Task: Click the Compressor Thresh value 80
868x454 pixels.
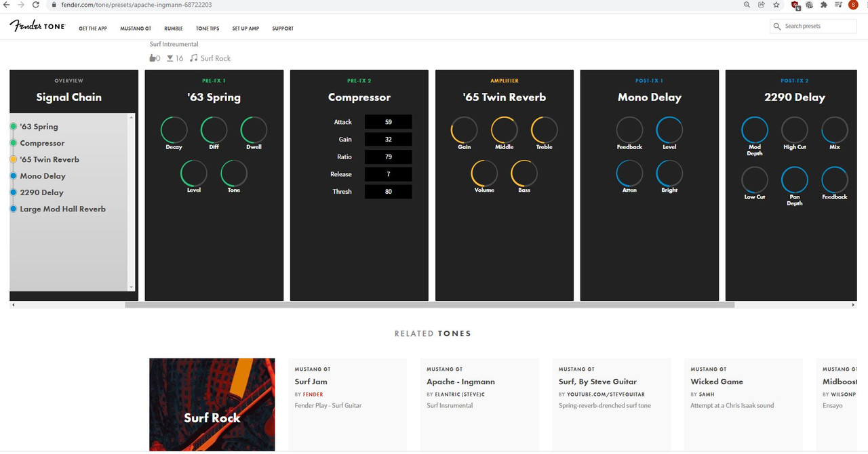Action: [x=389, y=192]
